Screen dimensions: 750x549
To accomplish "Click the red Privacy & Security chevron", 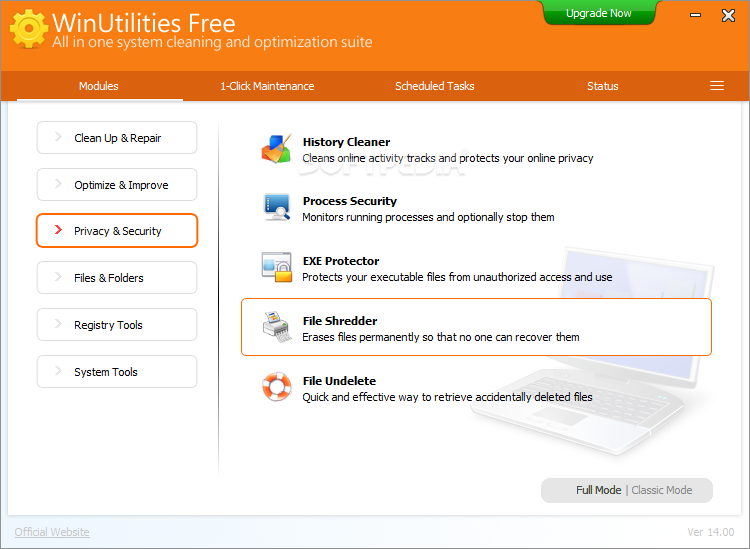I will [x=58, y=230].
